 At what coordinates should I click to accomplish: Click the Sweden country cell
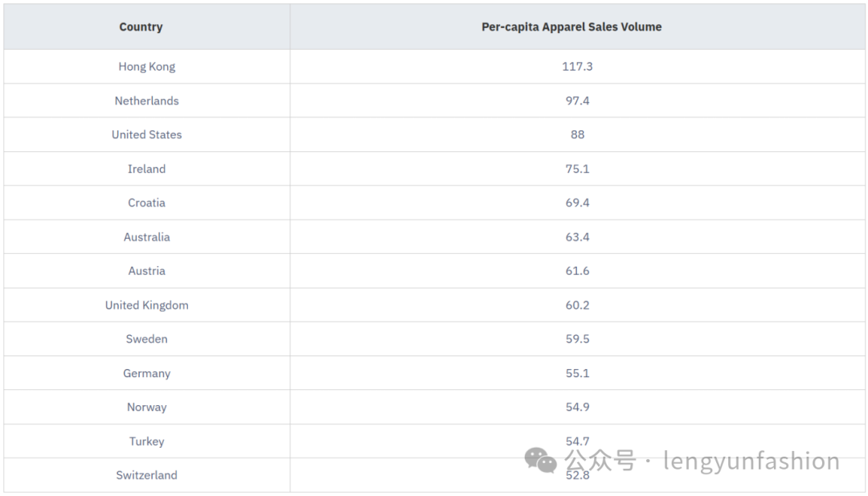(x=147, y=338)
